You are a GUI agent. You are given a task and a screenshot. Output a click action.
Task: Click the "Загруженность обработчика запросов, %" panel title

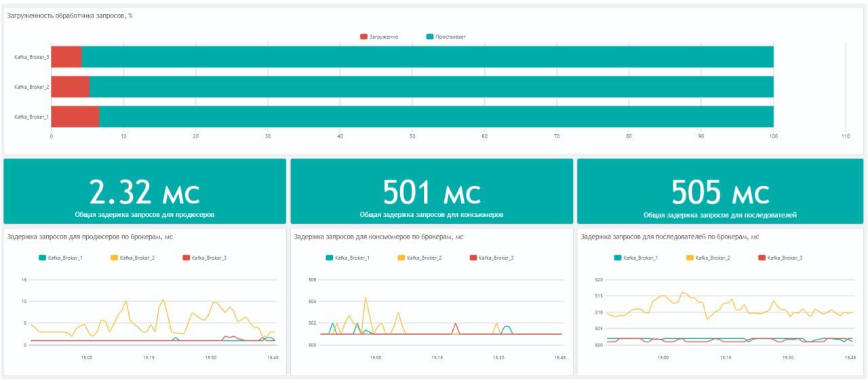[70, 16]
